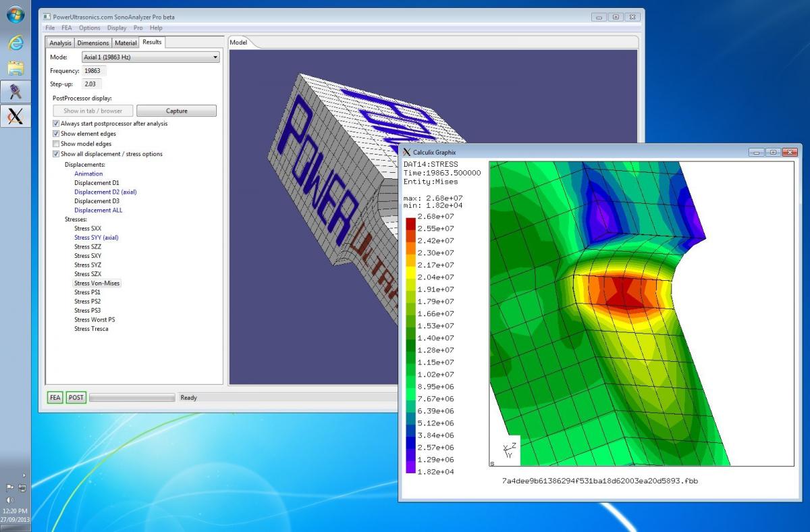Select the Model view tab
The width and height of the screenshot is (810, 532).
click(x=238, y=42)
